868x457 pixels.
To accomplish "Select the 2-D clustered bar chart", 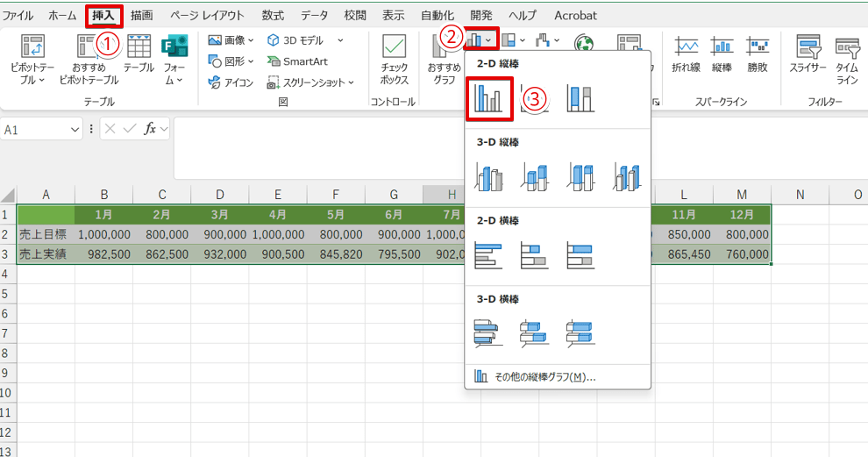I will click(x=487, y=255).
